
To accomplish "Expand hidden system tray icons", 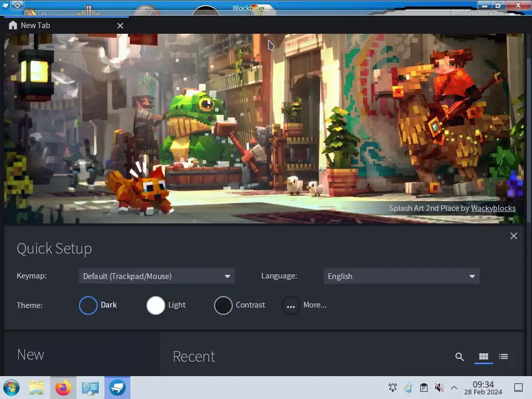I will 454,388.
